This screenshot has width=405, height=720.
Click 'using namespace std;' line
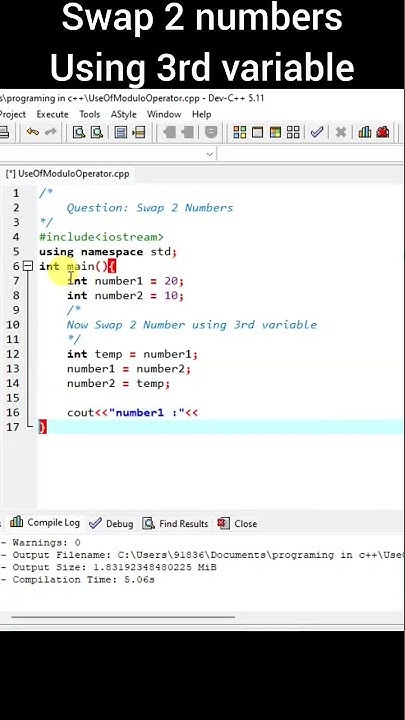[108, 252]
